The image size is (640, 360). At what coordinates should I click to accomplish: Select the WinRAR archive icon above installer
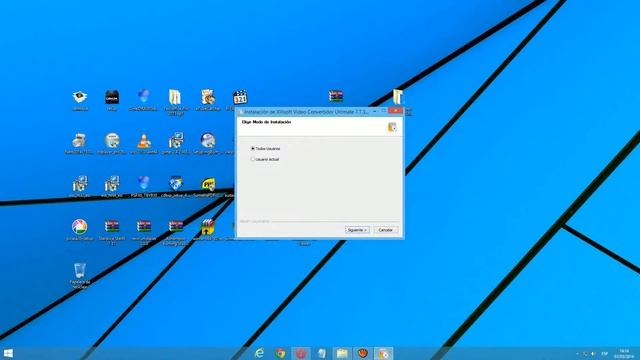click(x=336, y=96)
